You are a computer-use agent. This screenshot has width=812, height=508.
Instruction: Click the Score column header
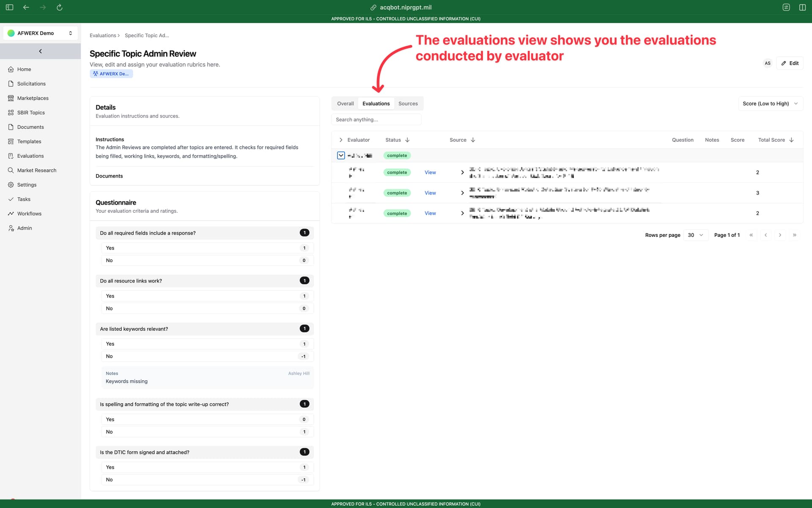pyautogui.click(x=737, y=140)
